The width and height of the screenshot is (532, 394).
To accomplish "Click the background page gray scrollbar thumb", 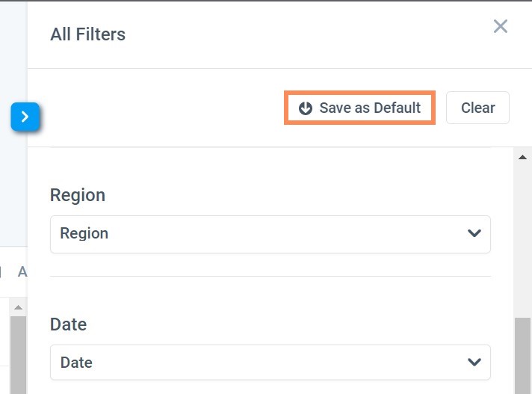I will [x=19, y=355].
